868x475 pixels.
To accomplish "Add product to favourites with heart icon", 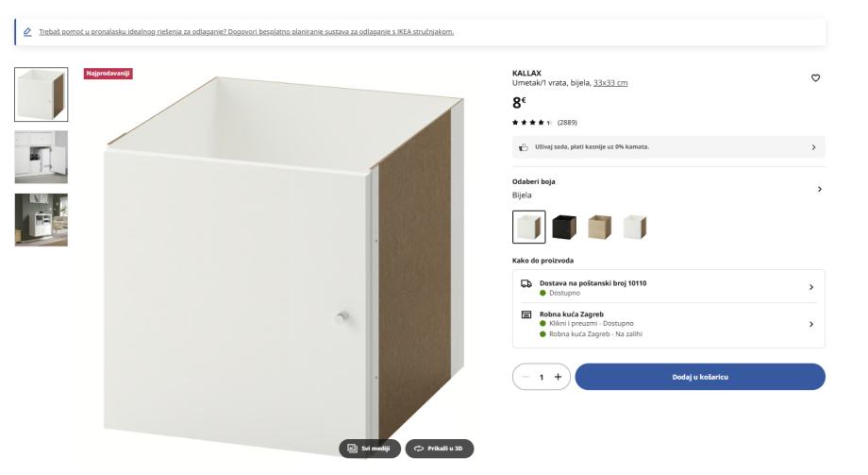I will pos(815,78).
